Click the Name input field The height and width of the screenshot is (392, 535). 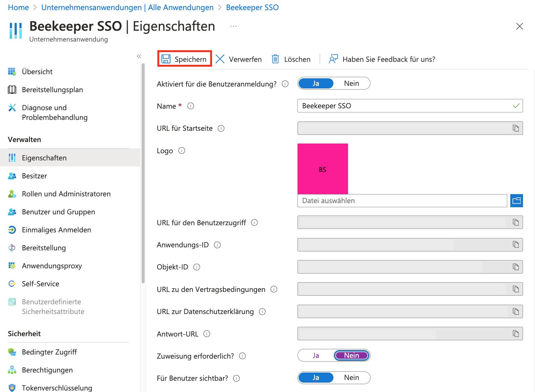pyautogui.click(x=410, y=106)
